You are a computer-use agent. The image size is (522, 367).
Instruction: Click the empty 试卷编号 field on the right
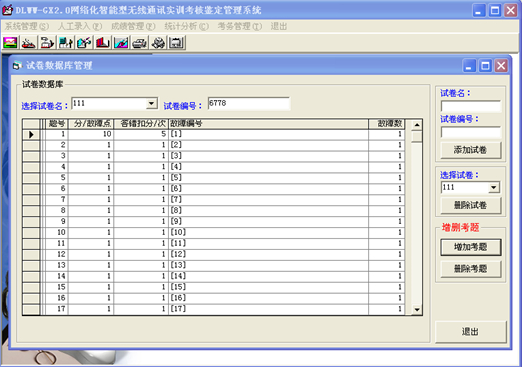(x=471, y=132)
